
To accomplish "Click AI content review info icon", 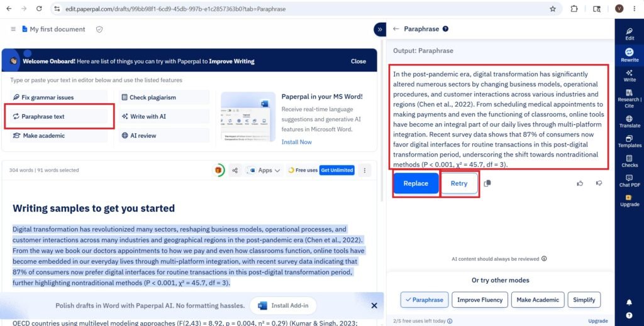I will [544, 259].
